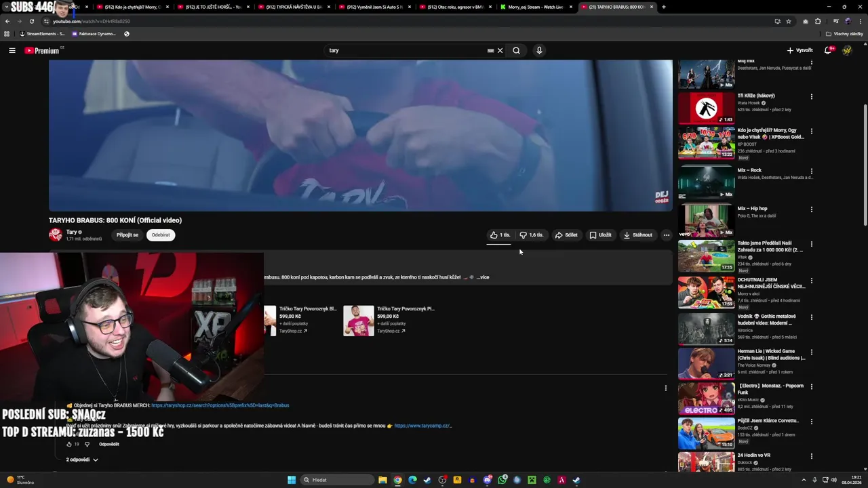Open pinned comment three-dot menu
The width and height of the screenshot is (868, 488).
click(x=665, y=388)
